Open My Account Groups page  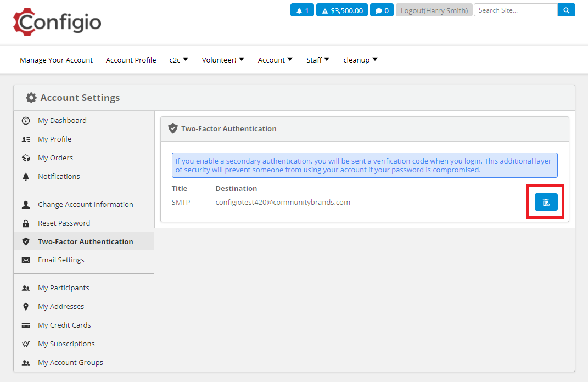click(70, 362)
